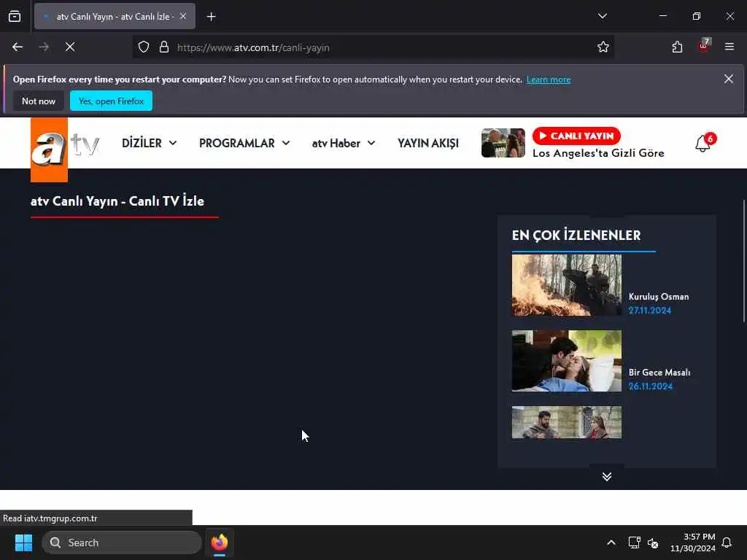Image resolution: width=747 pixels, height=560 pixels.
Task: Open the Windows notification center bell
Action: [x=727, y=542]
